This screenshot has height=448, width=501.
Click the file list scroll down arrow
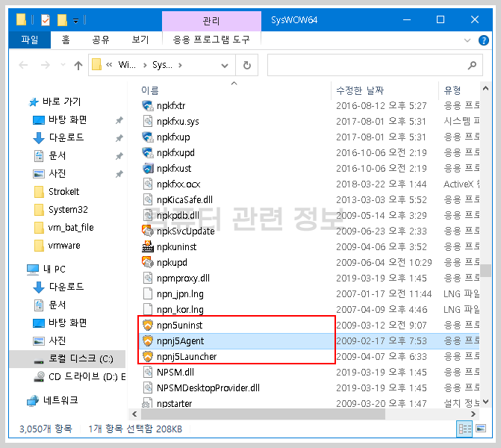(485, 402)
